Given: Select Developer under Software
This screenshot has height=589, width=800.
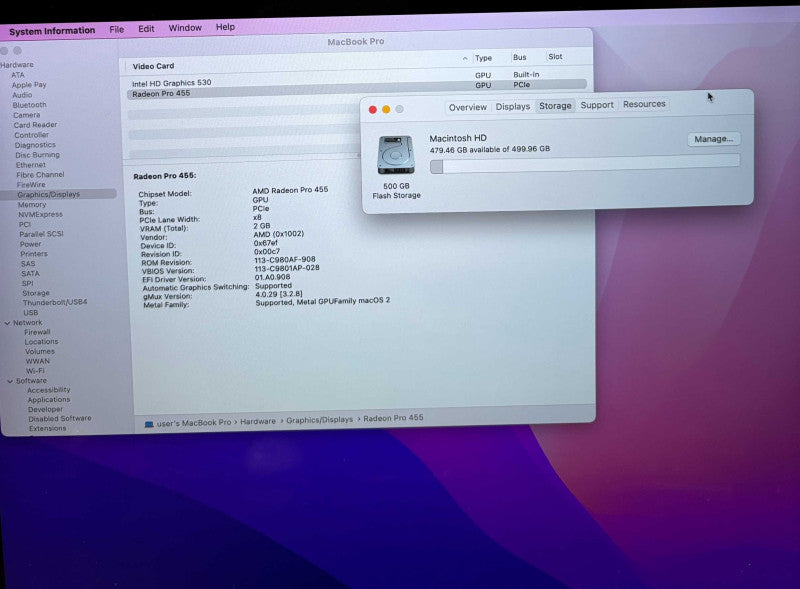Looking at the screenshot, I should (x=45, y=409).
